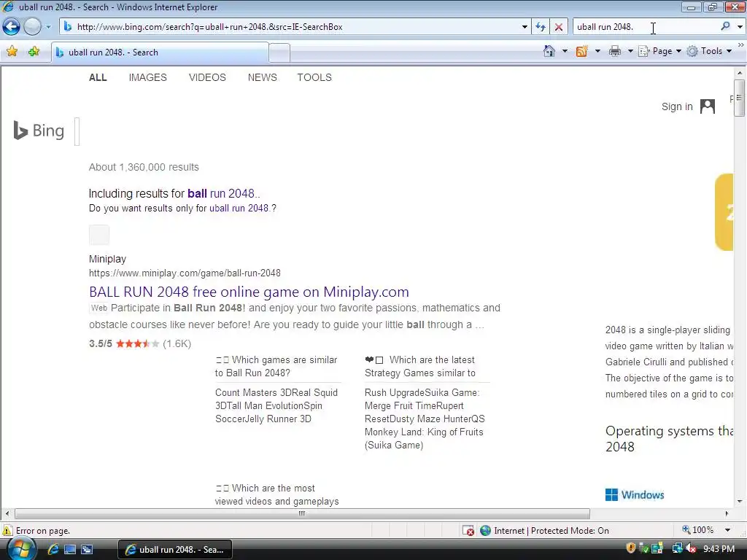Launch Internet Explorer from Quick Launch
Screen dimensions: 747x560
click(53, 549)
